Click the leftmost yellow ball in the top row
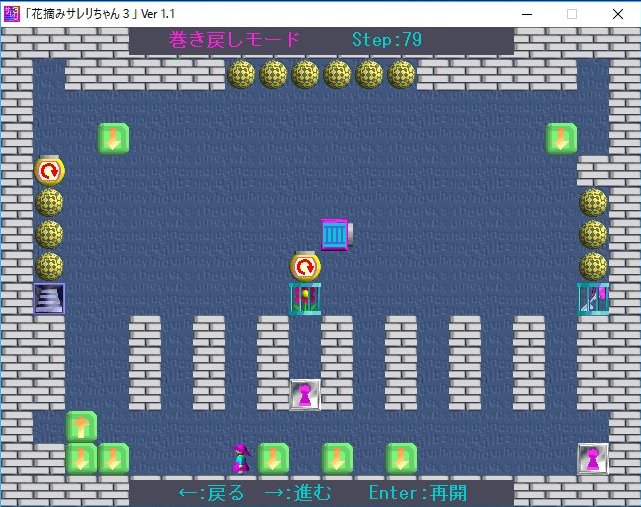The image size is (641, 507). pos(241,74)
